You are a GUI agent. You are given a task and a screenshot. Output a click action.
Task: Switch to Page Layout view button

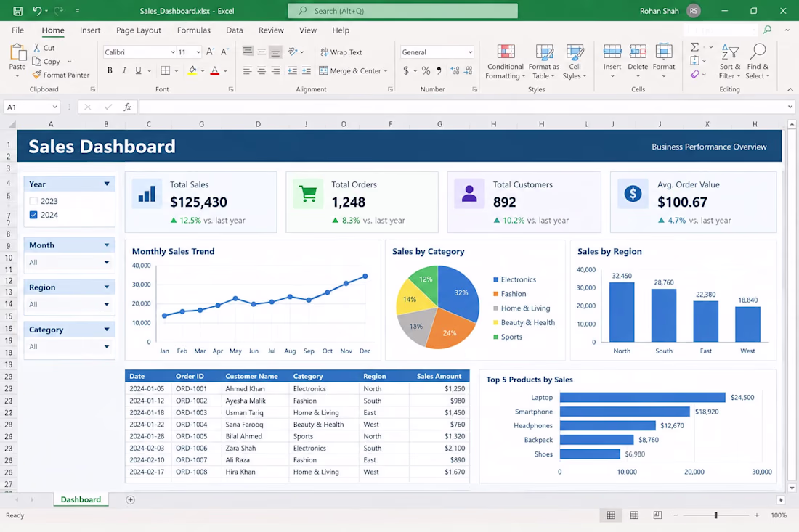coord(634,515)
